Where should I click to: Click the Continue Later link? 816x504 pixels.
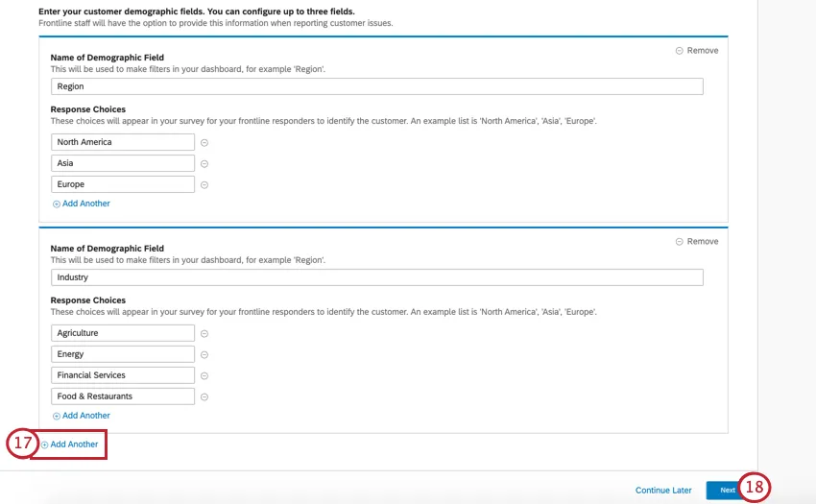(663, 491)
